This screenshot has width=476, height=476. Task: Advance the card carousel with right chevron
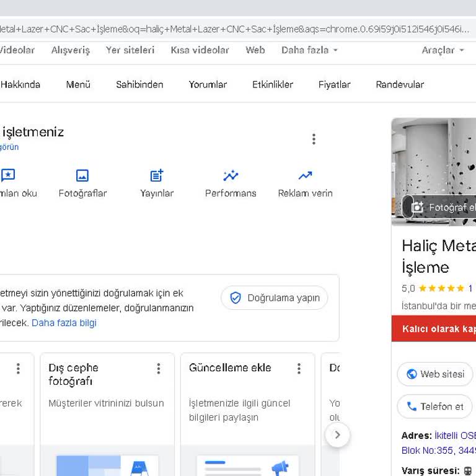(x=337, y=434)
